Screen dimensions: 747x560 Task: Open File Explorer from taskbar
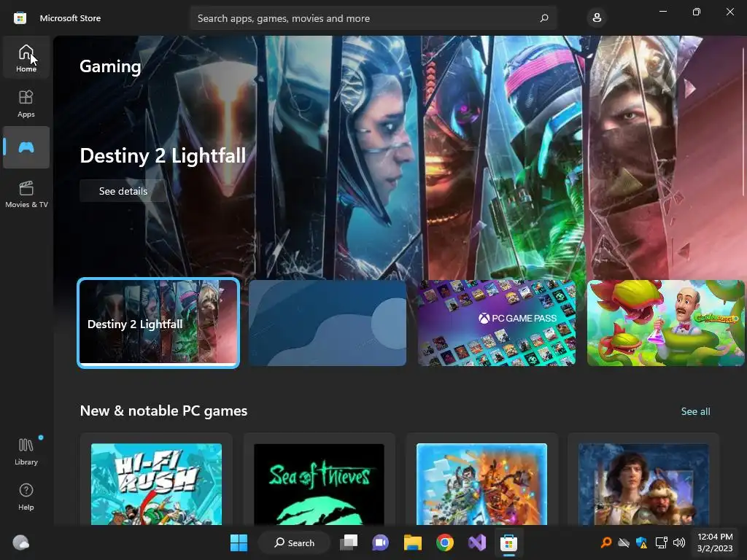coord(413,542)
